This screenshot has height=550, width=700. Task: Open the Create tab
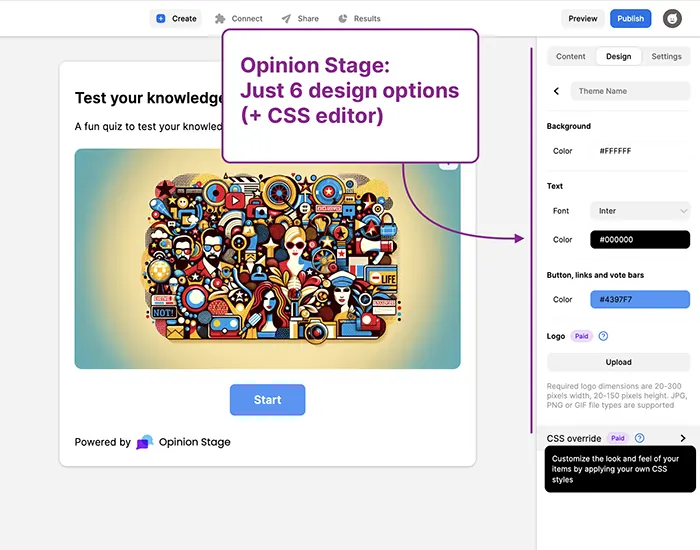click(176, 19)
